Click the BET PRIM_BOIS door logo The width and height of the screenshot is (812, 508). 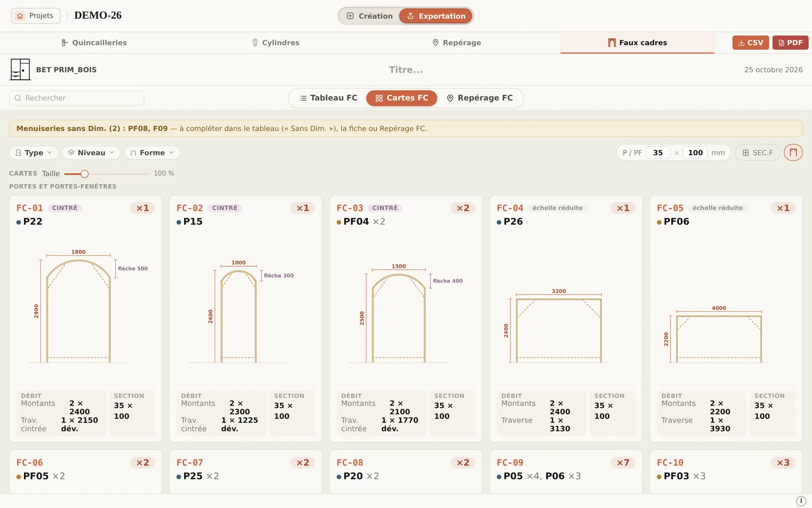pyautogui.click(x=20, y=69)
